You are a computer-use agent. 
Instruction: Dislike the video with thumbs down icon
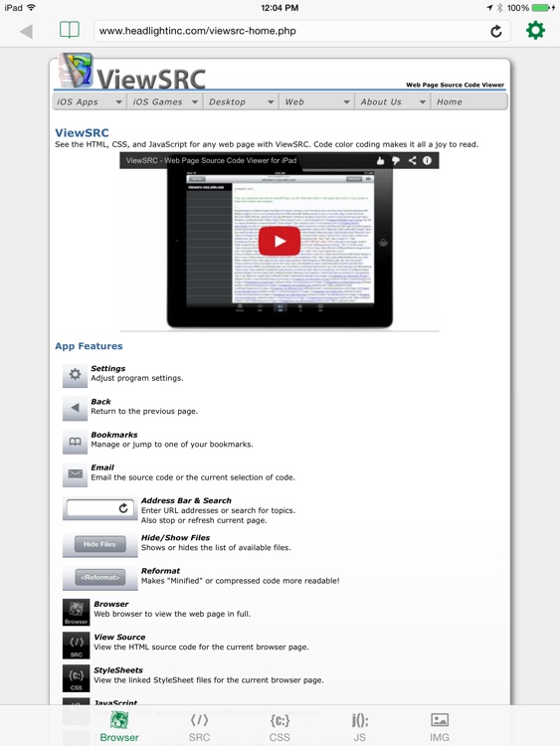(x=396, y=161)
